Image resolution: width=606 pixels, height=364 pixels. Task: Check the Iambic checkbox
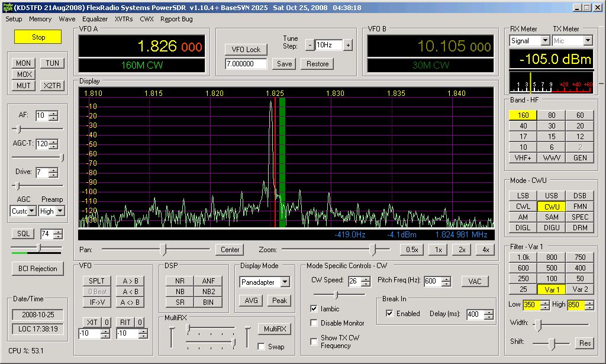(314, 309)
